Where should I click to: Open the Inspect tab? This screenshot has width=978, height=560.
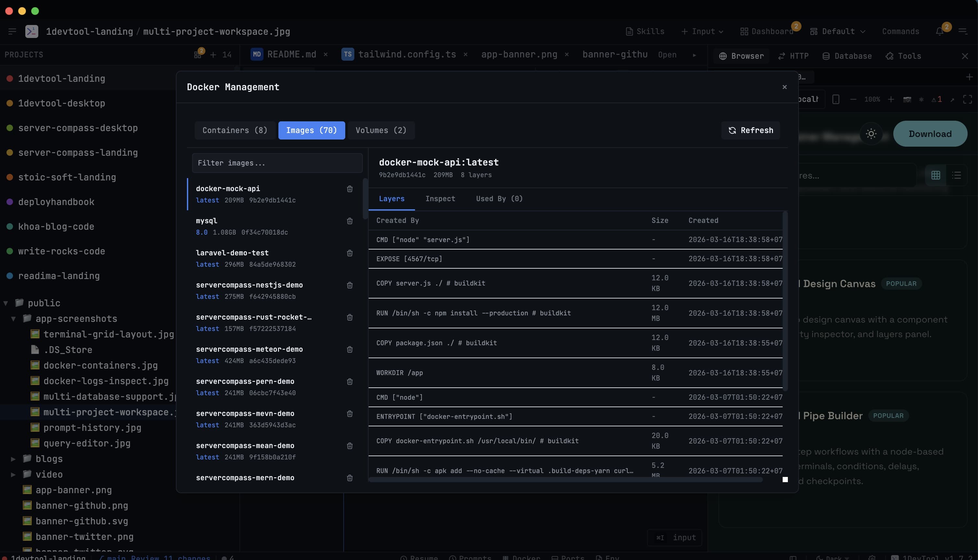440,199
